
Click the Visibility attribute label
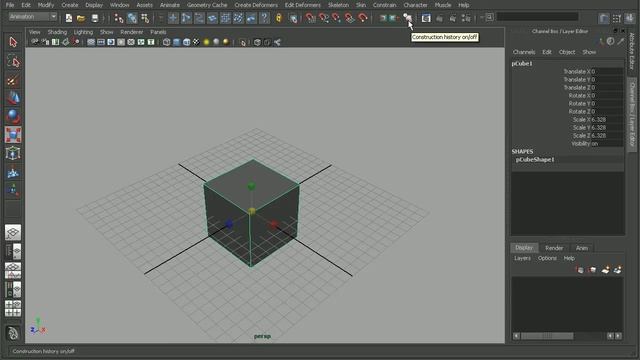(580, 144)
